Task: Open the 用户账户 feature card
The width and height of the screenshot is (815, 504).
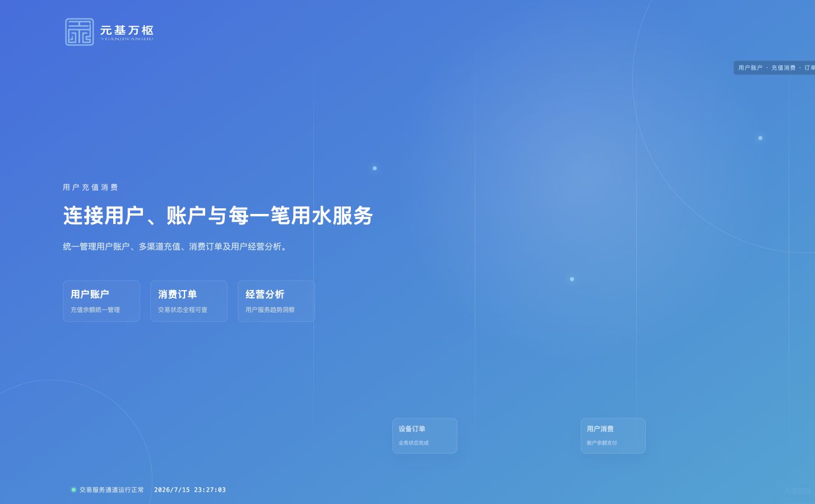Action: pyautogui.click(x=101, y=301)
